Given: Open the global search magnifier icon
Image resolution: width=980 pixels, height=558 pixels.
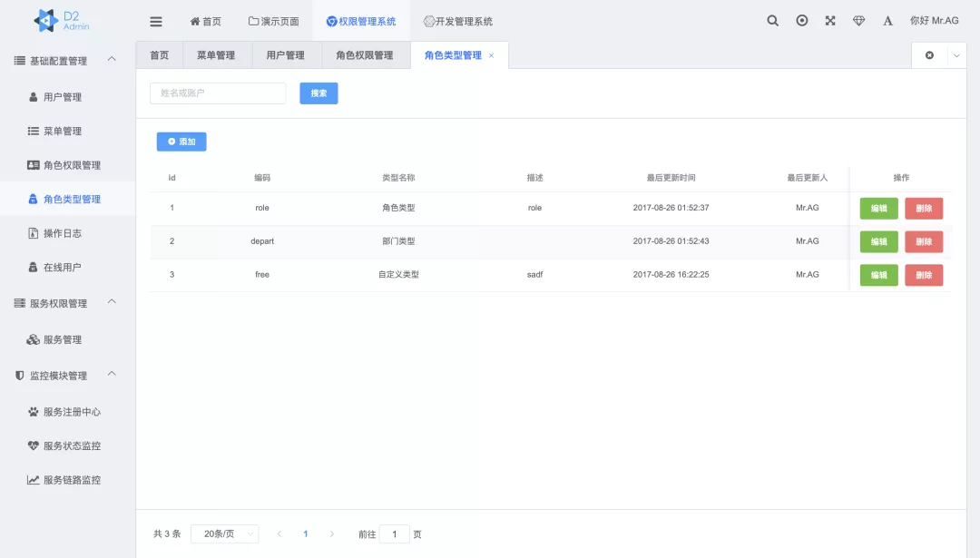Looking at the screenshot, I should tap(772, 20).
